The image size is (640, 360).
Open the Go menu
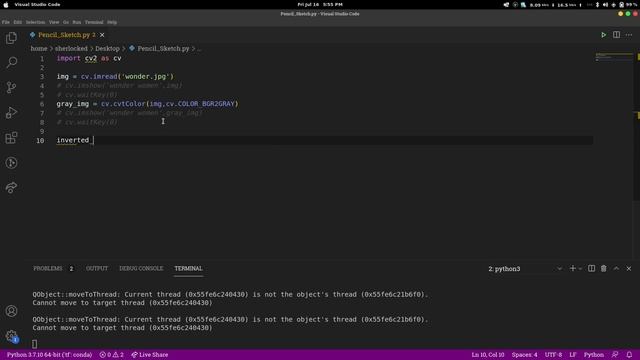66,22
